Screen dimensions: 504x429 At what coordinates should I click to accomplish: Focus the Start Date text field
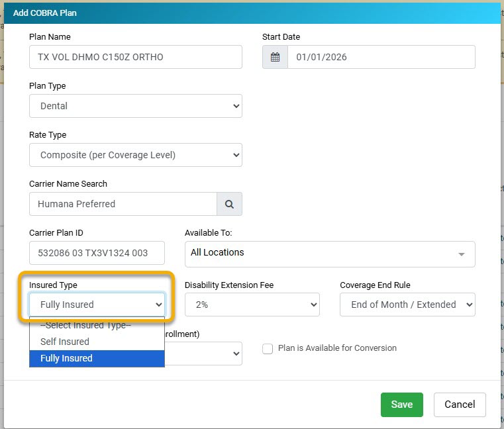(381, 57)
